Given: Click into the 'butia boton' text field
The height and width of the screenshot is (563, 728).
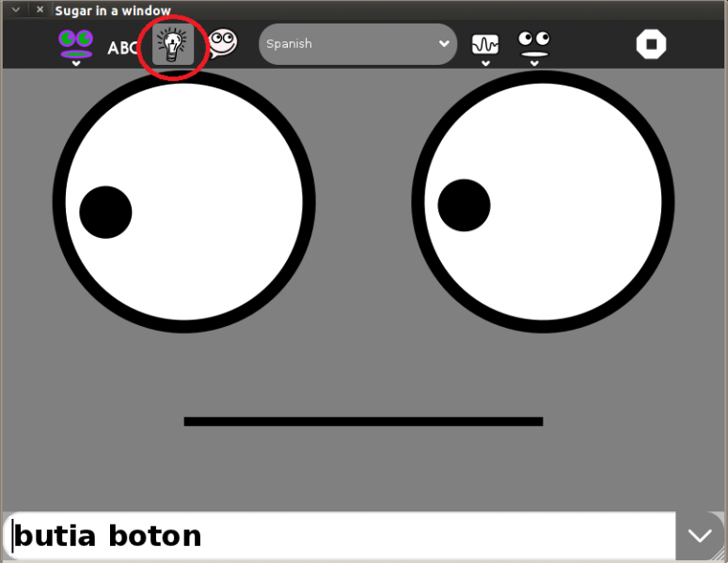Looking at the screenshot, I should pyautogui.click(x=339, y=536).
